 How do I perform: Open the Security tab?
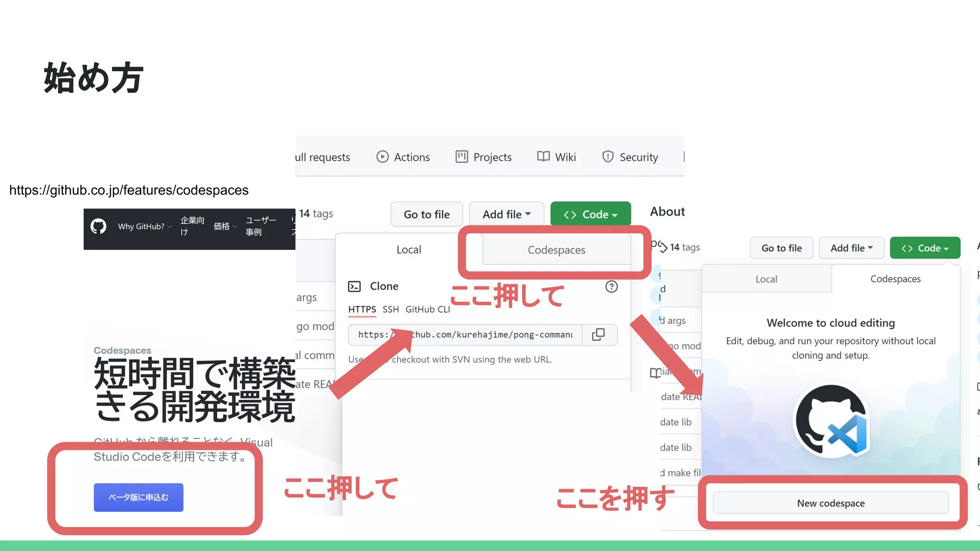click(630, 157)
